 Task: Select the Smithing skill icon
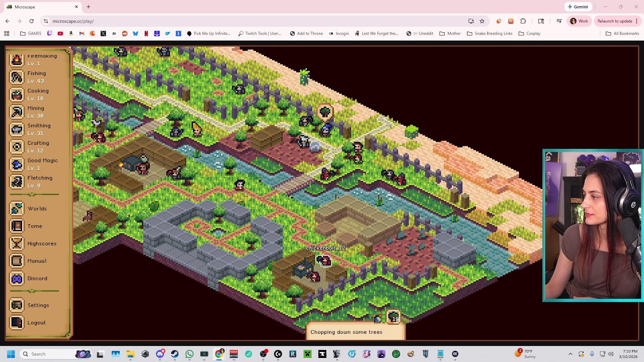tap(17, 129)
